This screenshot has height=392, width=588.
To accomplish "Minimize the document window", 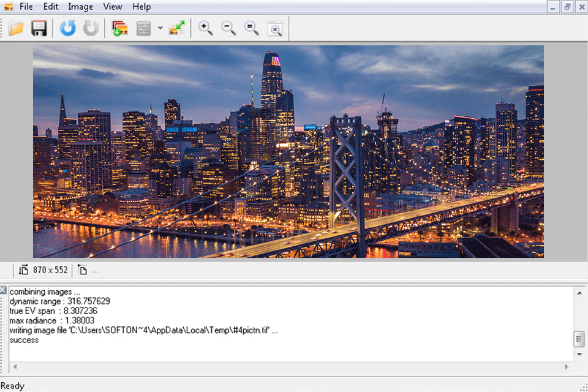I will [552, 7].
